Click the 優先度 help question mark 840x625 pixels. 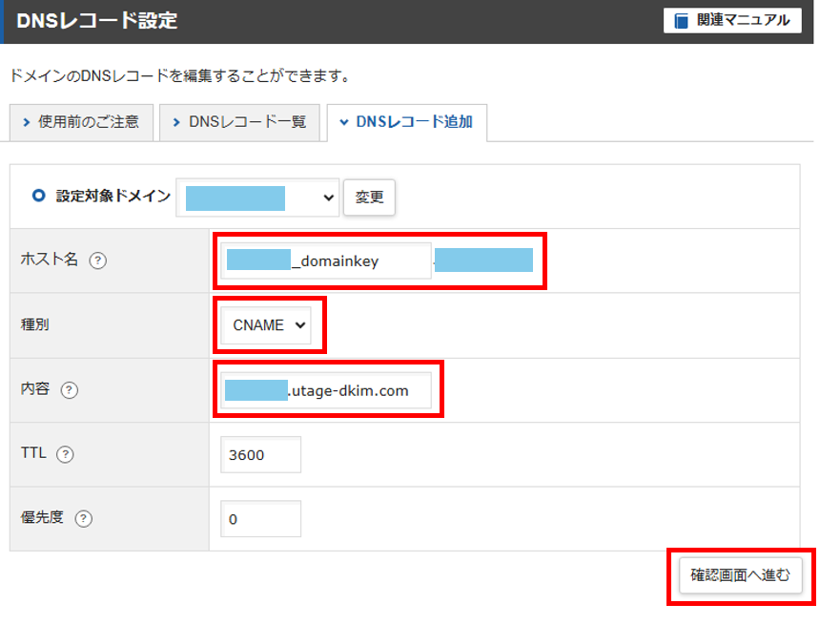pos(84,519)
